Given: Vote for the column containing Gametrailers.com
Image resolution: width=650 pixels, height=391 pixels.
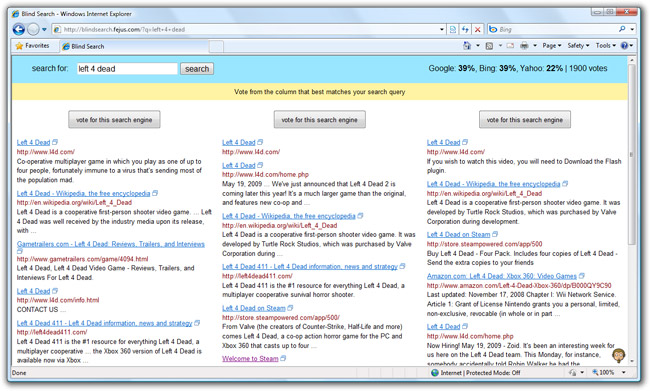Looking at the screenshot, I should pos(114,120).
